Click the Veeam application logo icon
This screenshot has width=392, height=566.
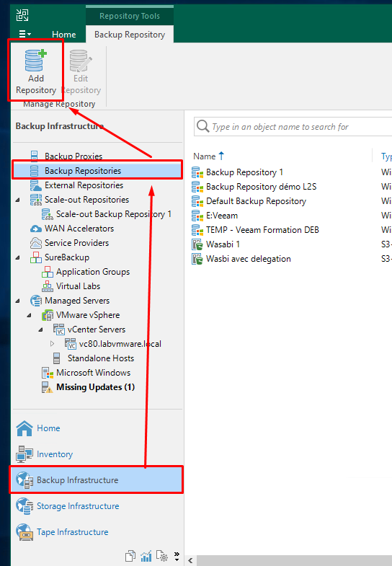22,15
